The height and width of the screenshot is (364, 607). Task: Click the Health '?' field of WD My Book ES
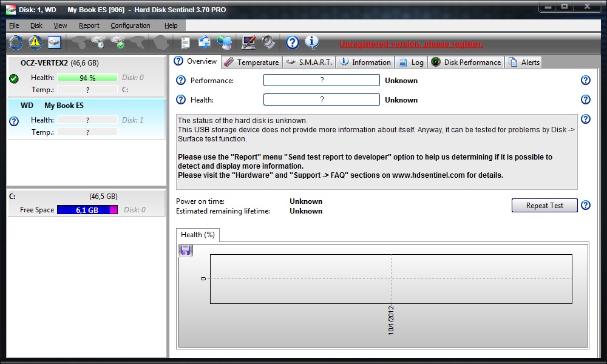(87, 120)
